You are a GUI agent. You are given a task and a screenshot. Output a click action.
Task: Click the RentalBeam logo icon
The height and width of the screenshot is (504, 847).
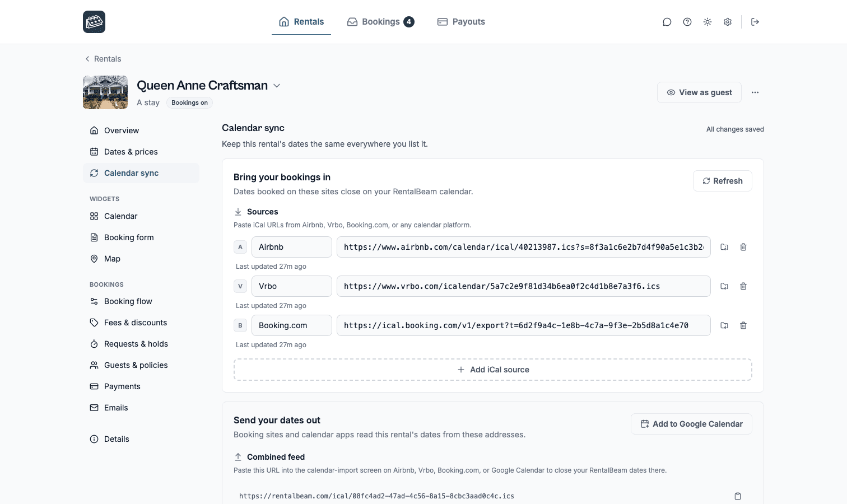coord(94,22)
